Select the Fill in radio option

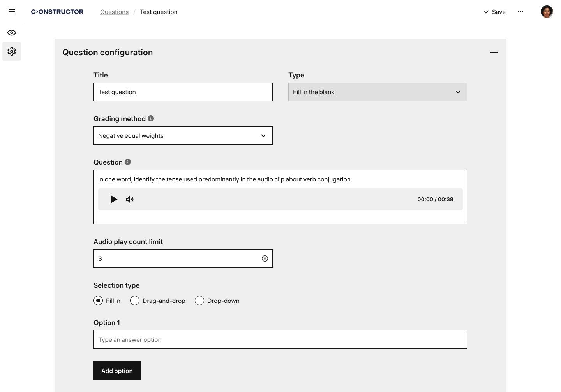pyautogui.click(x=98, y=301)
